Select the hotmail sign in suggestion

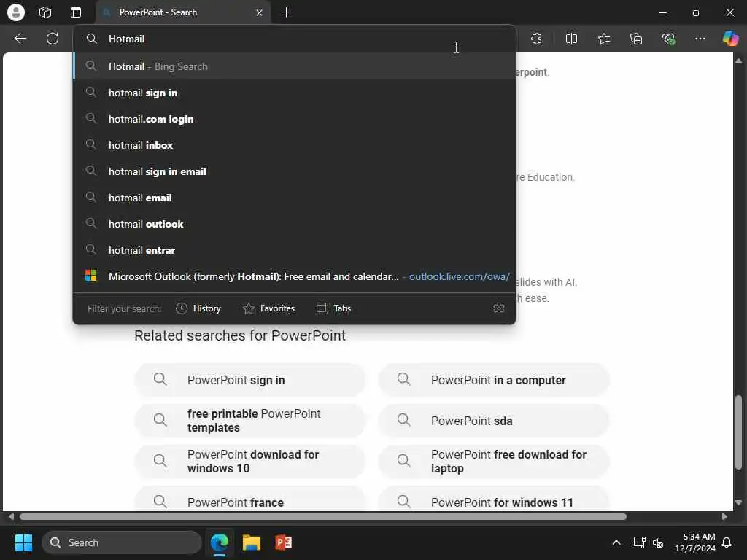pos(295,93)
